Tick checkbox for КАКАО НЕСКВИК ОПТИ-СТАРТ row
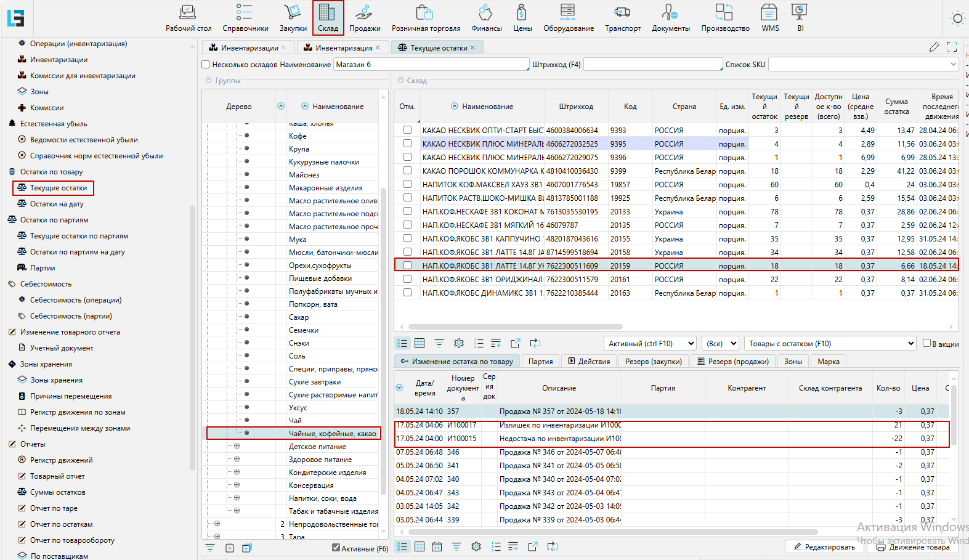This screenshot has width=969, height=560. (407, 130)
